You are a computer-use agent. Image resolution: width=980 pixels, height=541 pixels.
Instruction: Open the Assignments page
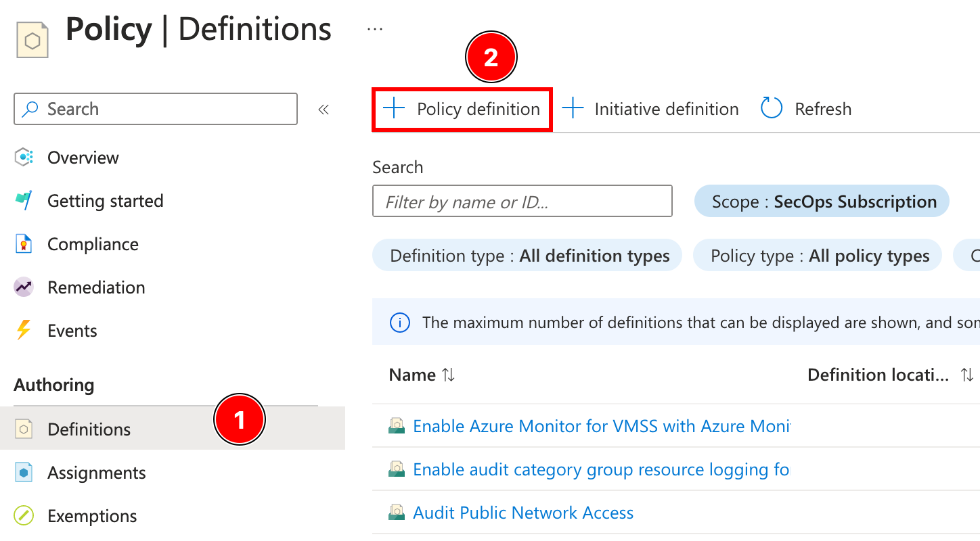tap(97, 472)
